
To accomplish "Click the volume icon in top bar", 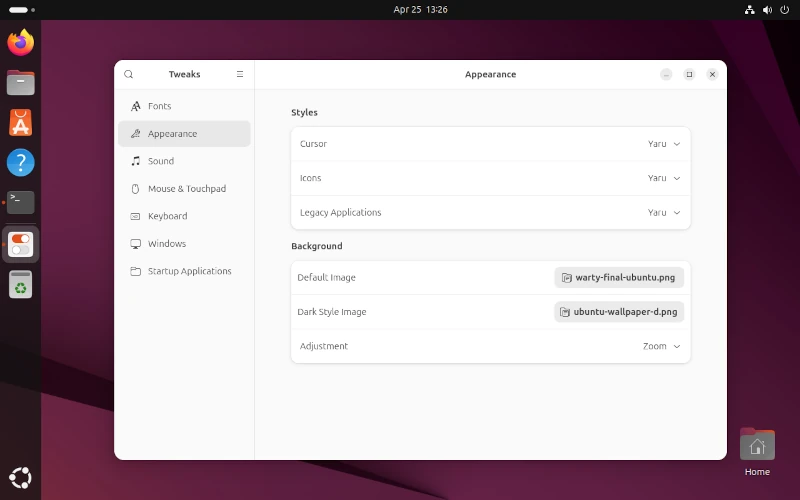I will point(767,10).
